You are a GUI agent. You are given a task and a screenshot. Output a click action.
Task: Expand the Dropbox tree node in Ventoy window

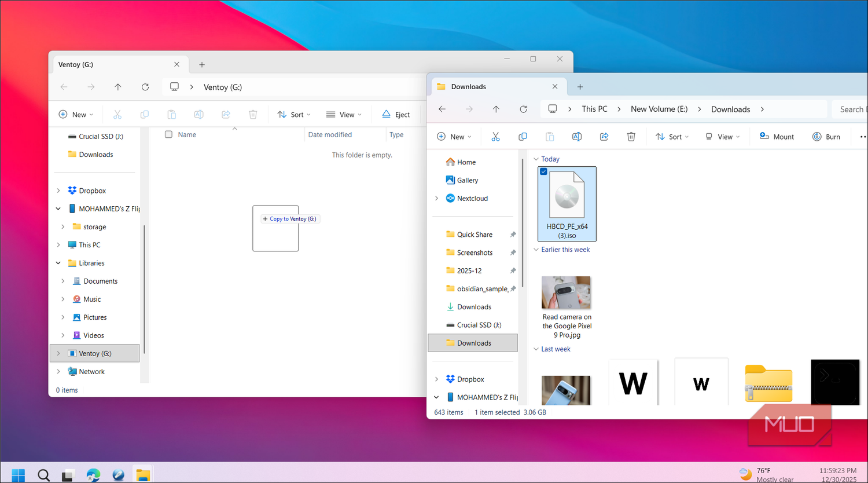click(58, 191)
